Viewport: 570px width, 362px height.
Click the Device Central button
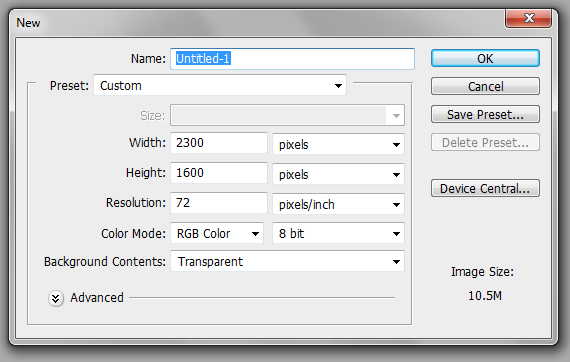(485, 188)
